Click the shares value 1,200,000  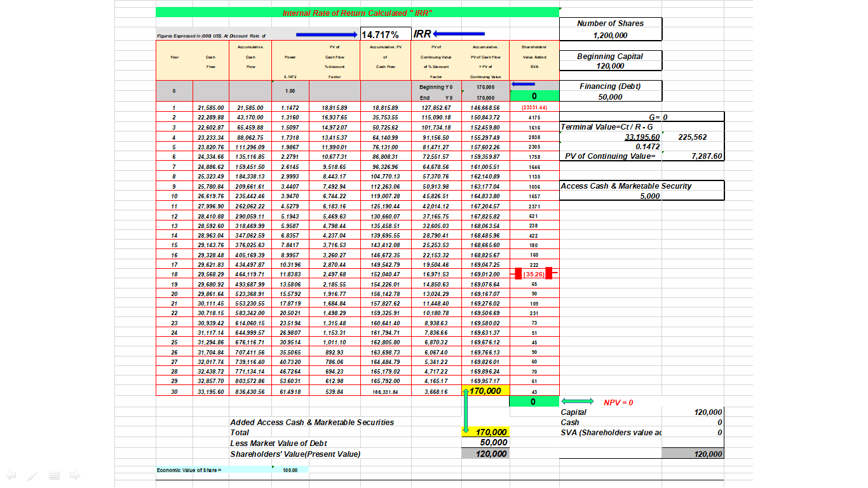610,36
